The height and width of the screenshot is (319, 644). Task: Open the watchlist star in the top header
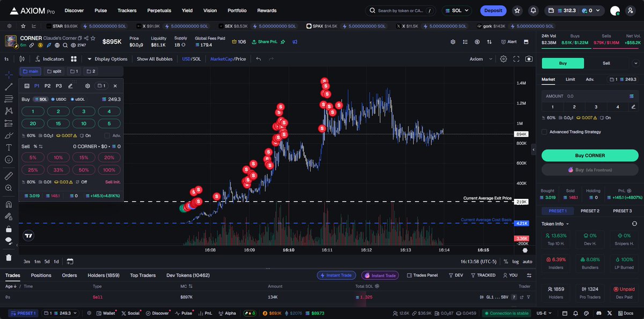(517, 10)
